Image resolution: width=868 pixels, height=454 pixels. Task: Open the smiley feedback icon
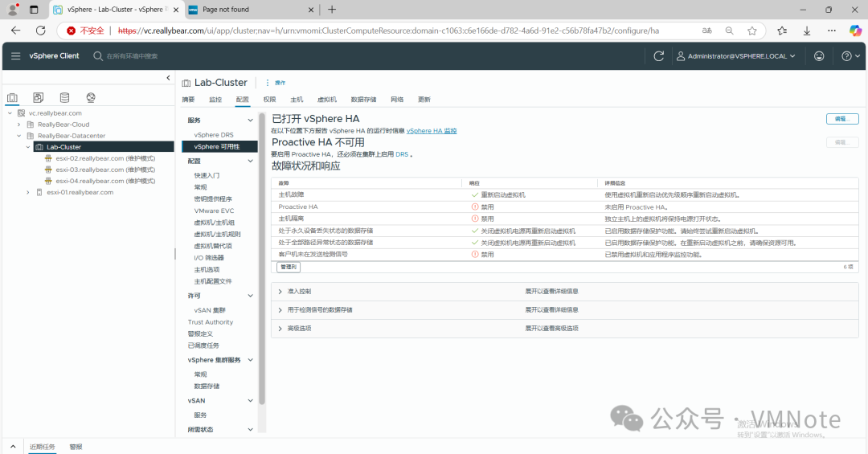pos(819,56)
